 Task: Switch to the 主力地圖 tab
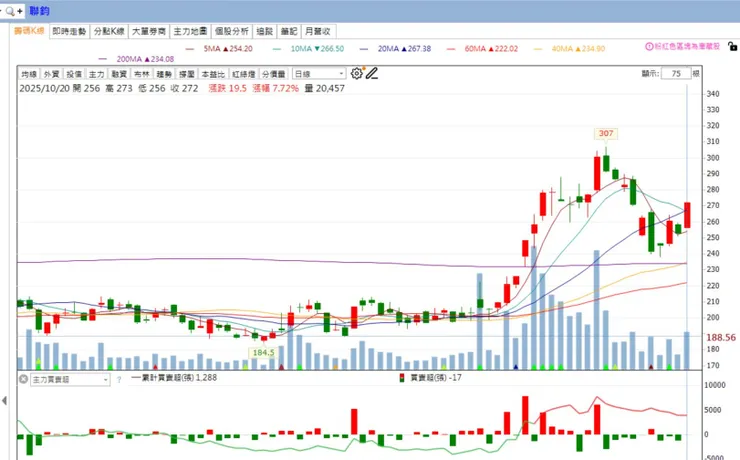click(190, 31)
